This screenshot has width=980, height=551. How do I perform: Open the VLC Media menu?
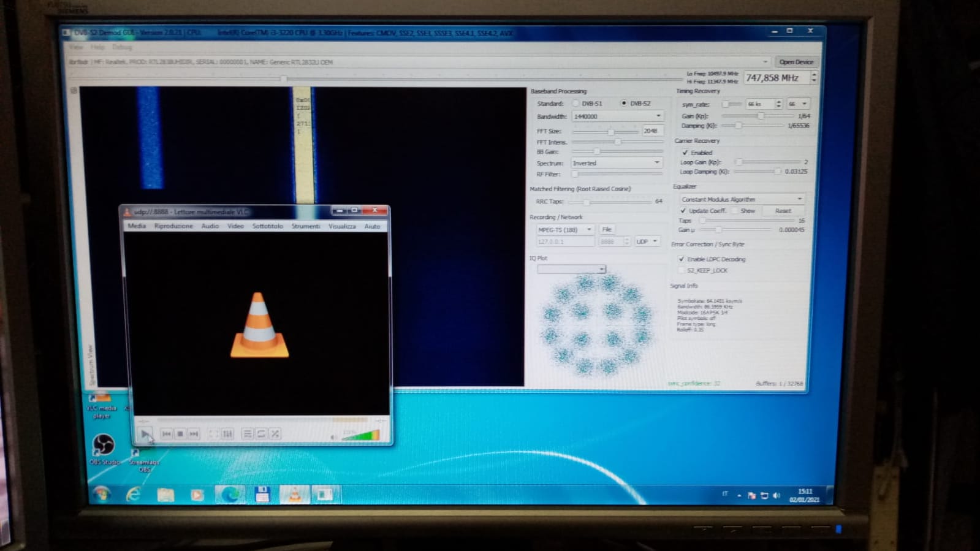tap(137, 226)
